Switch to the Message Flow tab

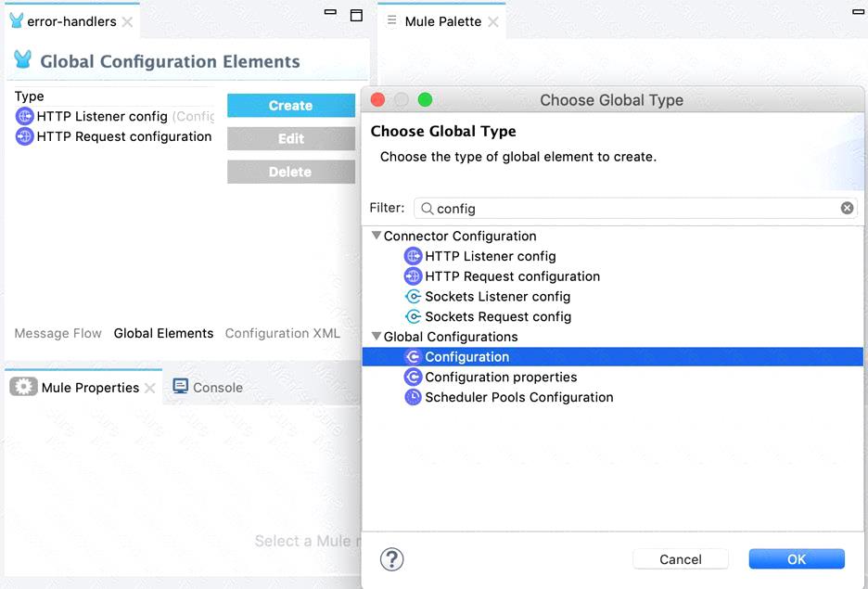point(58,333)
